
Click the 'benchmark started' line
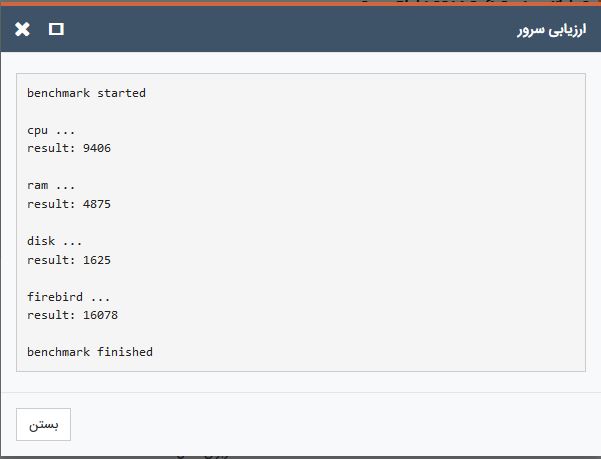pos(86,93)
